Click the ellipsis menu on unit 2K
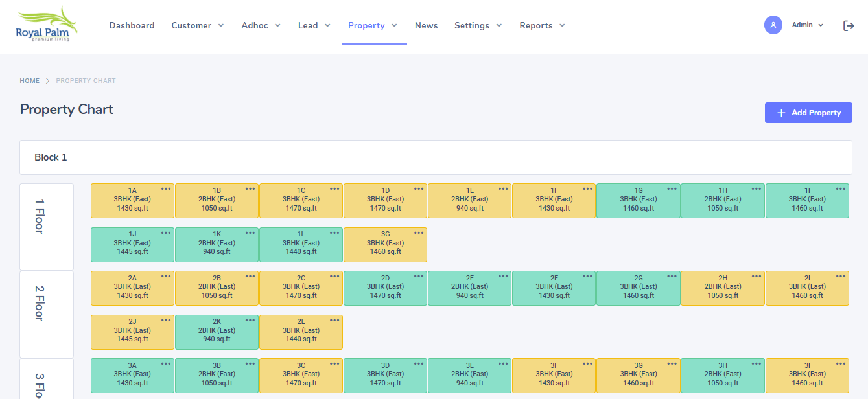Viewport: 868px width, 399px height. point(250,320)
